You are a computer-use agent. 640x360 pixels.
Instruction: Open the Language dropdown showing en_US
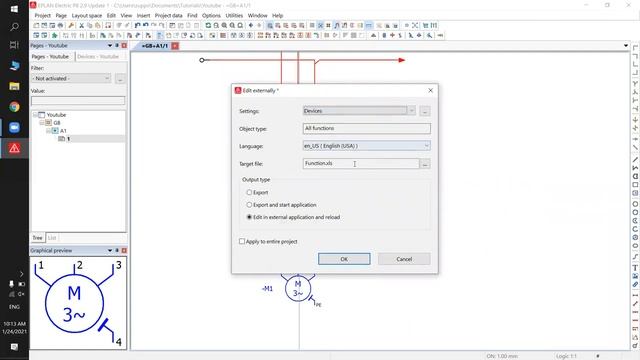click(427, 146)
